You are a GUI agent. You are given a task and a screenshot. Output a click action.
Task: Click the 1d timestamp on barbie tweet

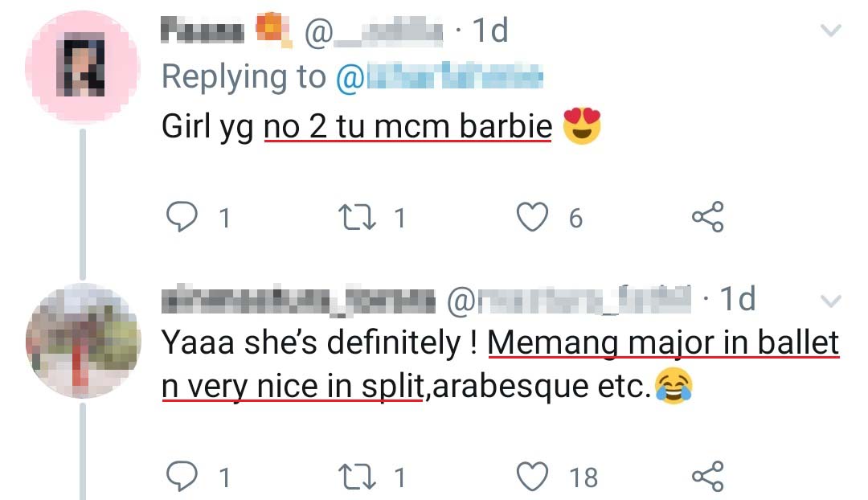point(489,32)
